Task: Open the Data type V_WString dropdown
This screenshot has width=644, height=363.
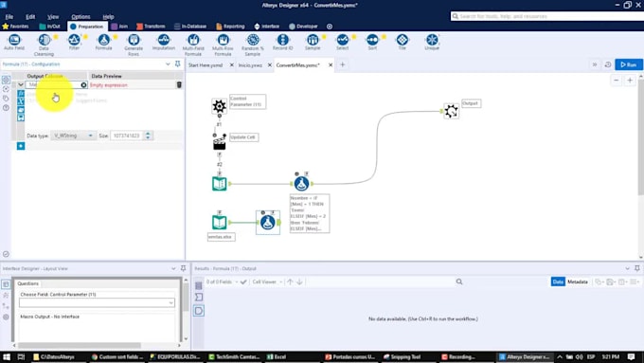Action: [73, 136]
